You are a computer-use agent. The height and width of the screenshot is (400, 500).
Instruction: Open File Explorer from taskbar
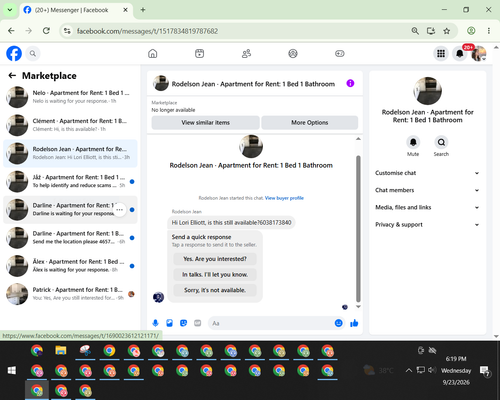(x=61, y=351)
